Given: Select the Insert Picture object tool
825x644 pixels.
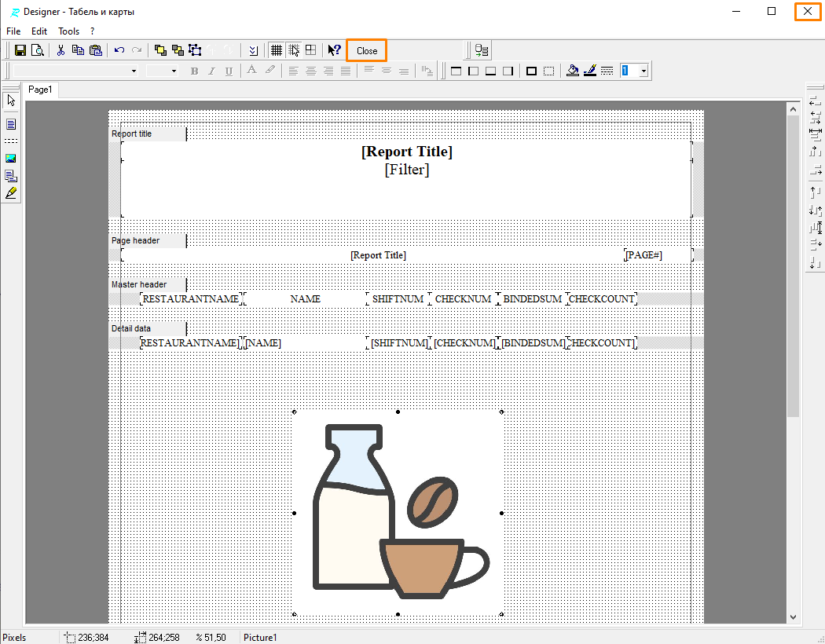Looking at the screenshot, I should pos(11,159).
